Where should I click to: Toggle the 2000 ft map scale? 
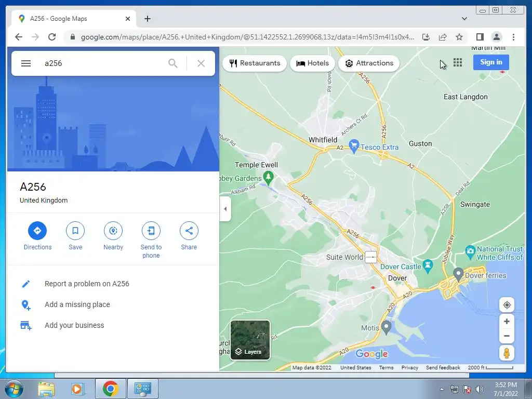tap(490, 367)
